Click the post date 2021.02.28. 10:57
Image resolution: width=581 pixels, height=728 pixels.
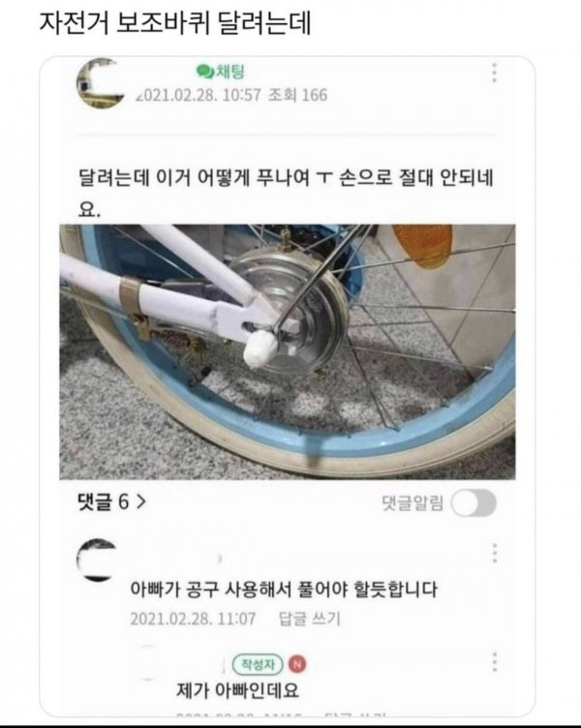[x=199, y=95]
